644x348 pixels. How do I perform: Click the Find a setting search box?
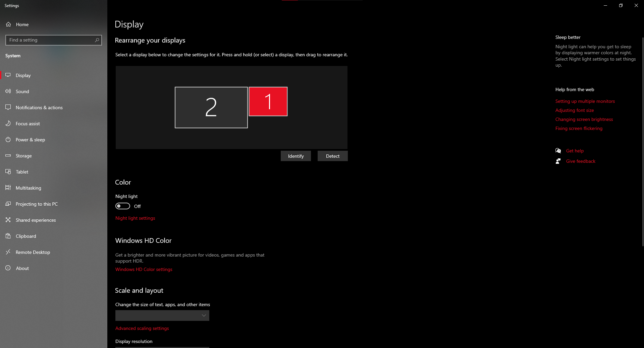pyautogui.click(x=54, y=40)
